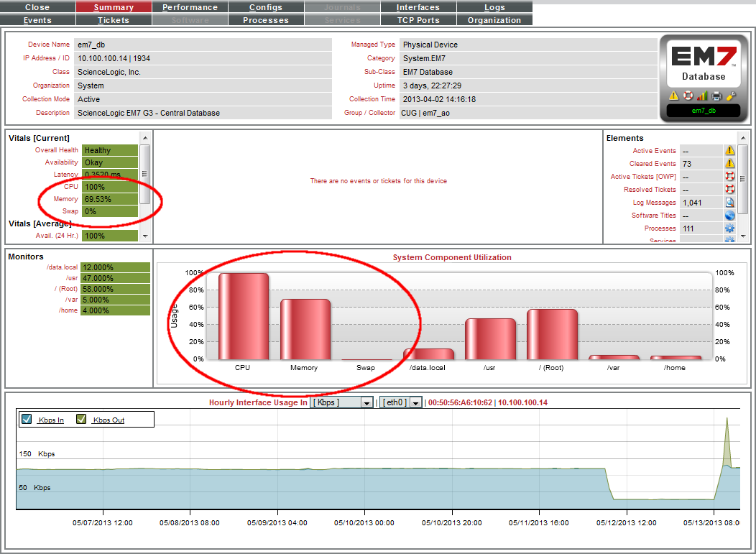Open Log Messages via magnifier page icon
The height and width of the screenshot is (554, 756).
730,203
